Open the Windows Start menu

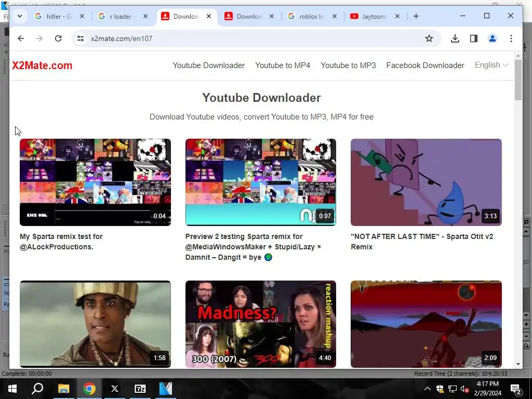click(x=12, y=389)
